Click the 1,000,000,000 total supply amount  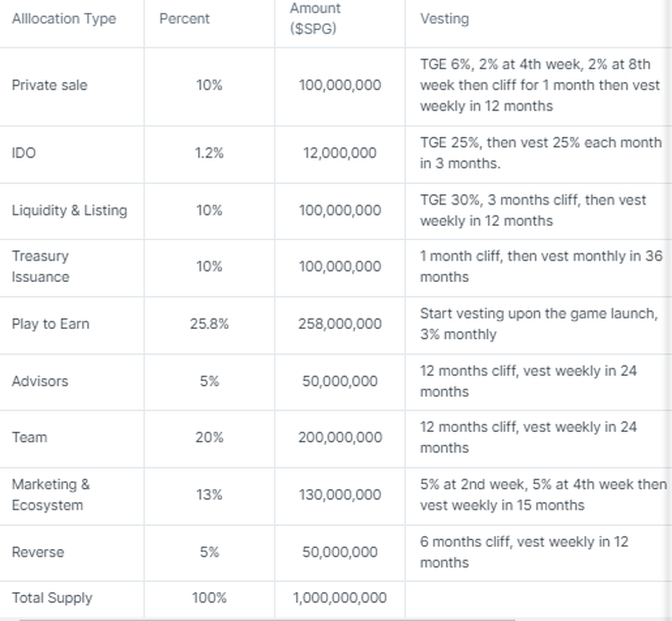pos(339,598)
